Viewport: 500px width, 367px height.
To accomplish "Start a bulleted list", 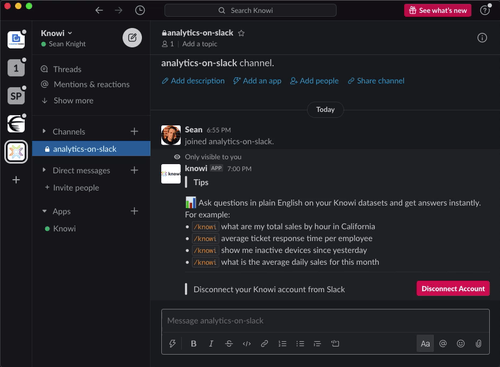I will 300,344.
